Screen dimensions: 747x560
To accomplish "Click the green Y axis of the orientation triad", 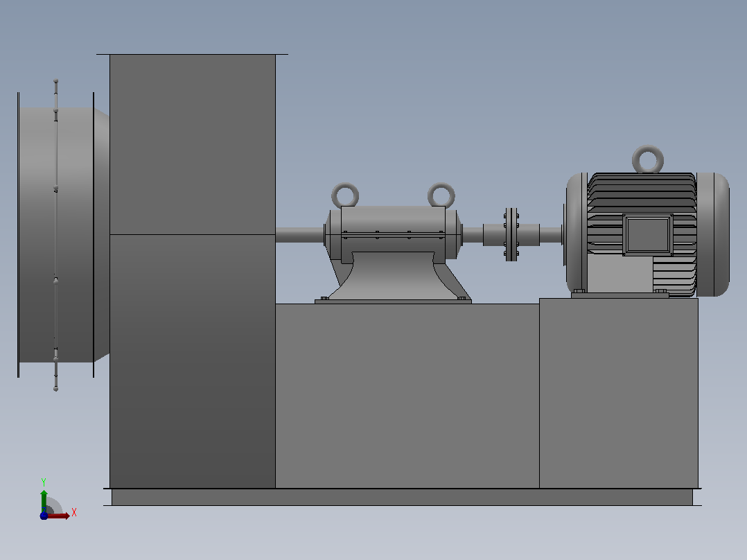I will [x=44, y=501].
